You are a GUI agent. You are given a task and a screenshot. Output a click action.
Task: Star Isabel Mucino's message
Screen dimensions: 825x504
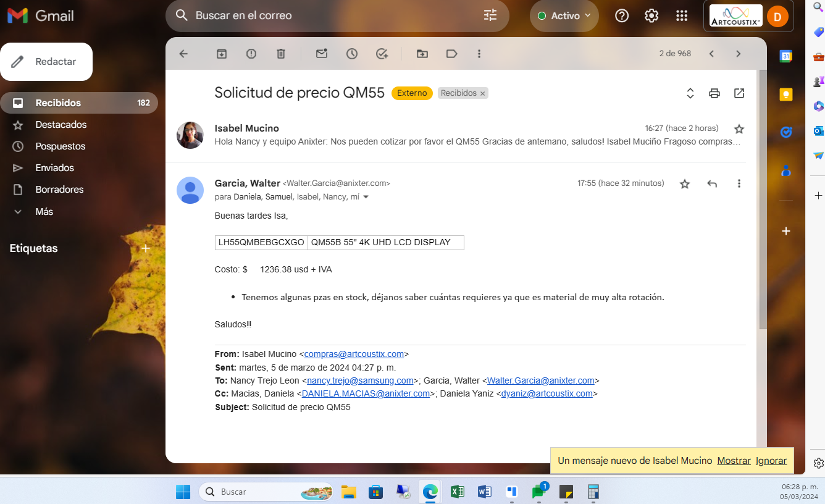click(x=739, y=128)
